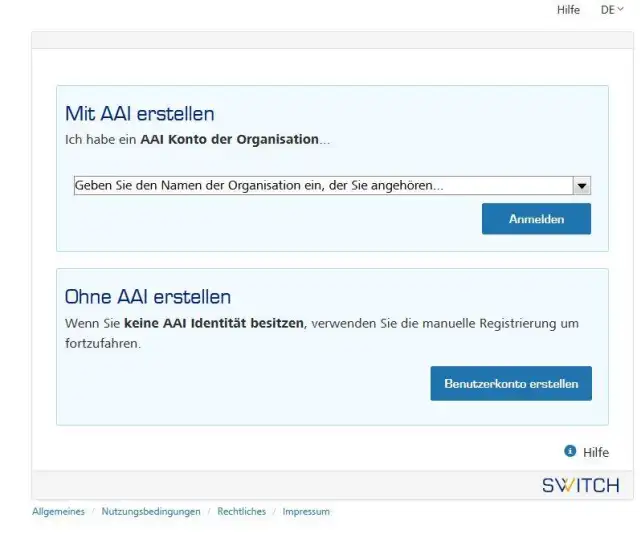Go to Nutzungsbedingungen in the footer

pyautogui.click(x=151, y=512)
